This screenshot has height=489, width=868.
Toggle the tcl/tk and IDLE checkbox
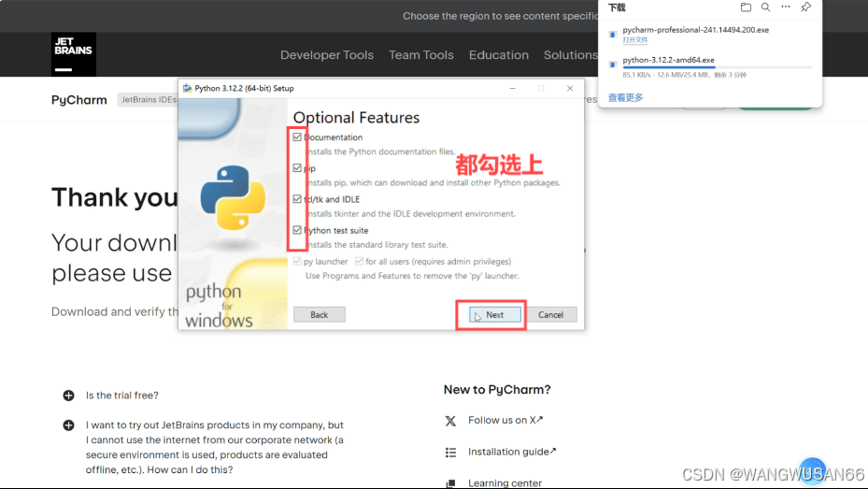(297, 199)
